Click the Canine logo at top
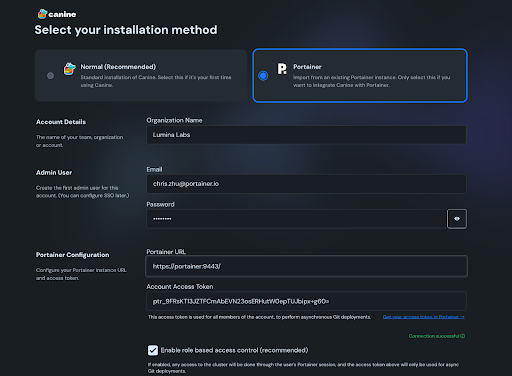 click(x=57, y=14)
